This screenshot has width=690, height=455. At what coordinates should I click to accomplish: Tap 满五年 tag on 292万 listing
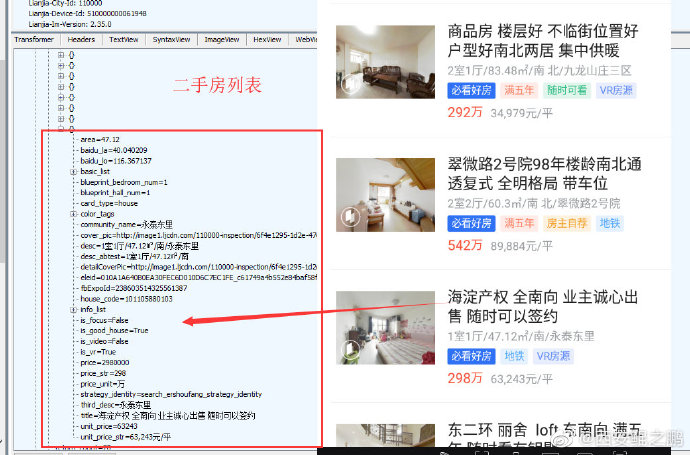519,91
